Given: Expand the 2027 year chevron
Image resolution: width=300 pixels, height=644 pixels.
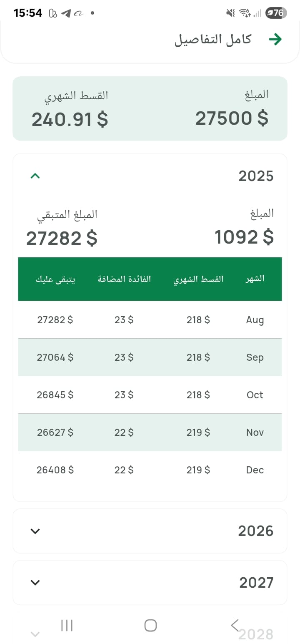Looking at the screenshot, I should pyautogui.click(x=35, y=583).
